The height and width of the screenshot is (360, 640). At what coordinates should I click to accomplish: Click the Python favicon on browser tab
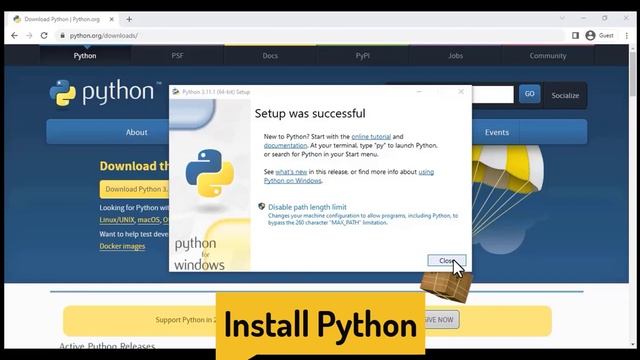pyautogui.click(x=17, y=19)
